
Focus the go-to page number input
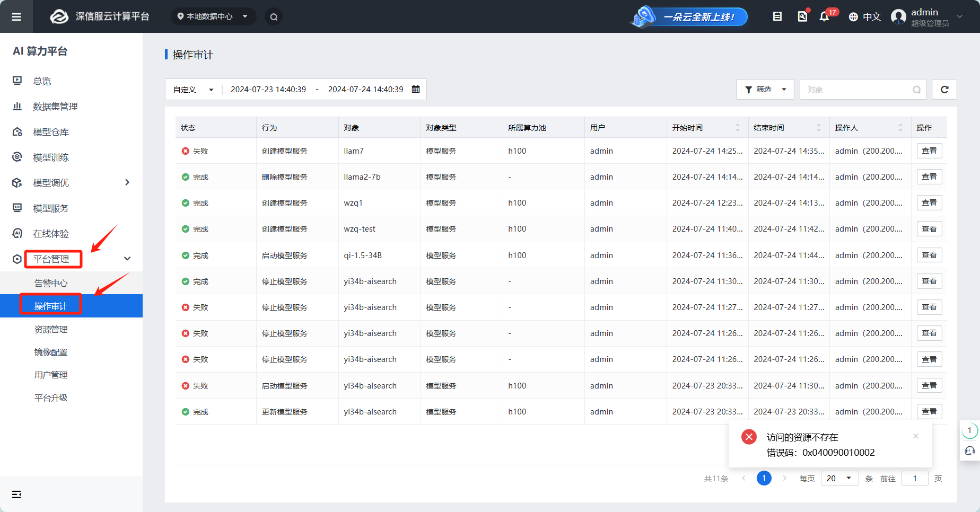coord(915,478)
